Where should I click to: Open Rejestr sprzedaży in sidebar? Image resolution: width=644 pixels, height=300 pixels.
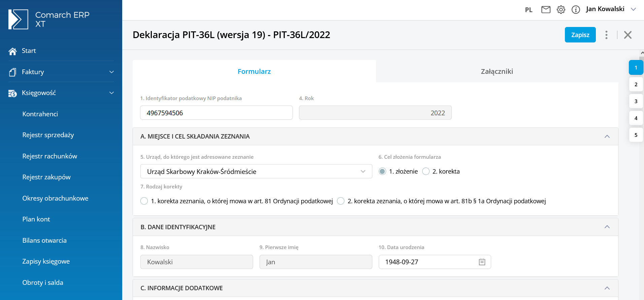(x=48, y=135)
